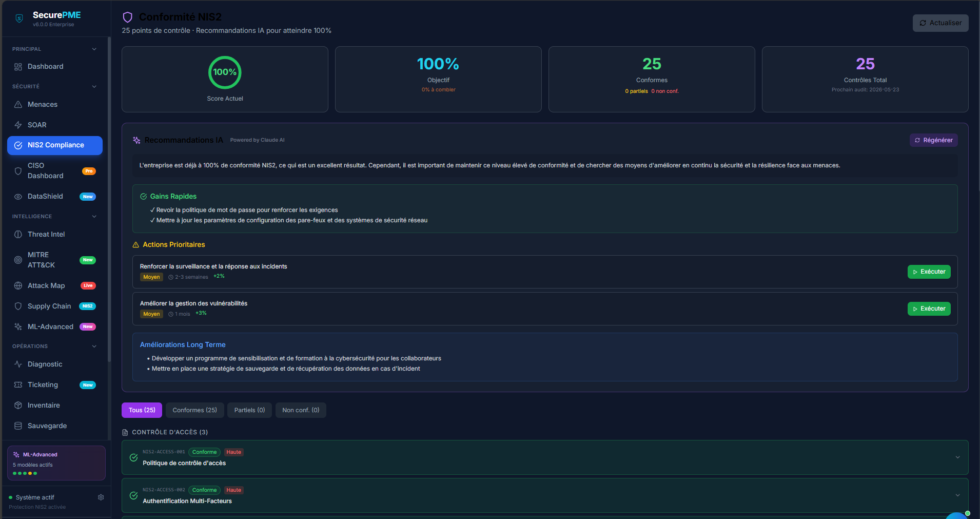Expand the Authentification Multi-Facteurs row
980x519 pixels.
pos(957,496)
